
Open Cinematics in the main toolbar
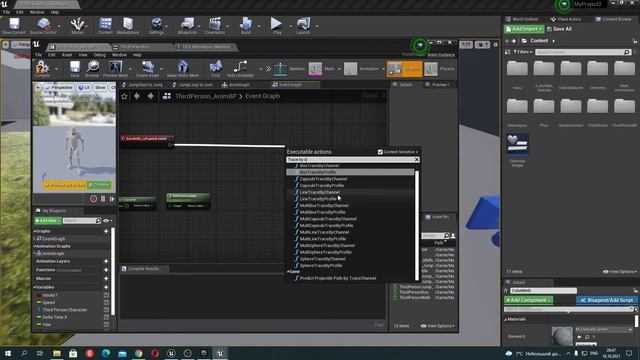click(215, 26)
